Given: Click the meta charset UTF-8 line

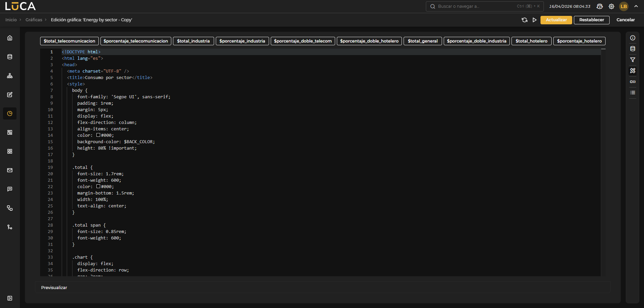Looking at the screenshot, I should coord(98,71).
